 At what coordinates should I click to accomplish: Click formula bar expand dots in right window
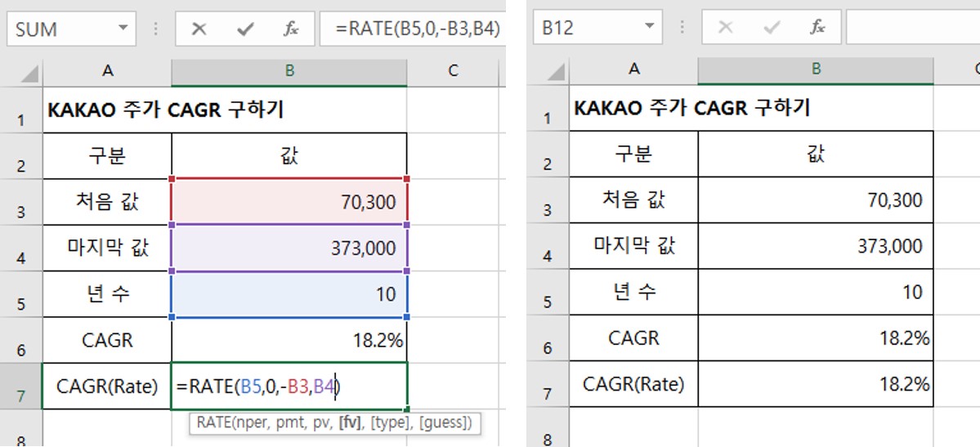point(682,28)
